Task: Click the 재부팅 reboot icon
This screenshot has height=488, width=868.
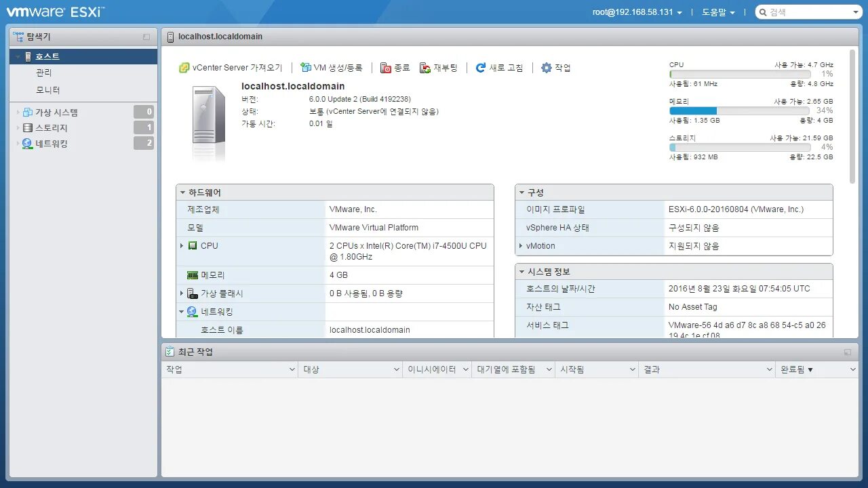Action: [x=425, y=68]
